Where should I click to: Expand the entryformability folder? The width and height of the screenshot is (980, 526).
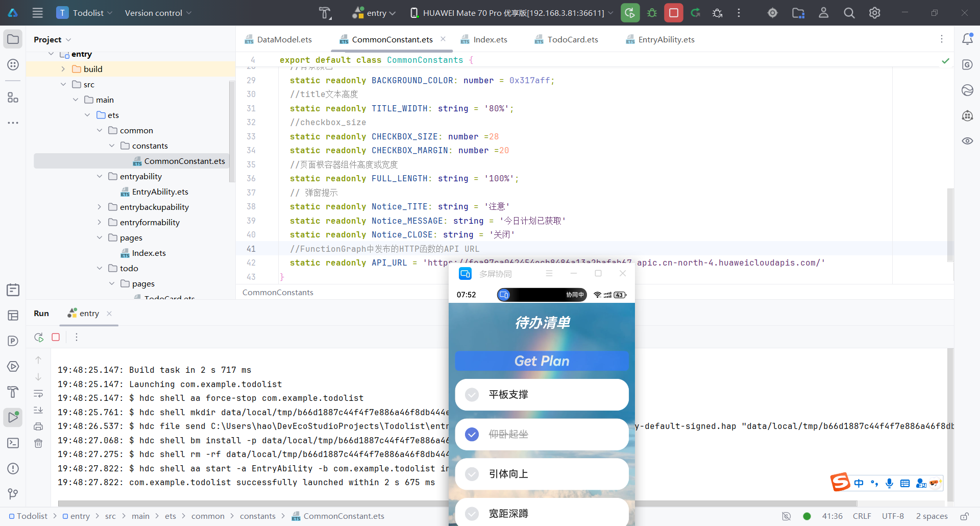(100, 222)
